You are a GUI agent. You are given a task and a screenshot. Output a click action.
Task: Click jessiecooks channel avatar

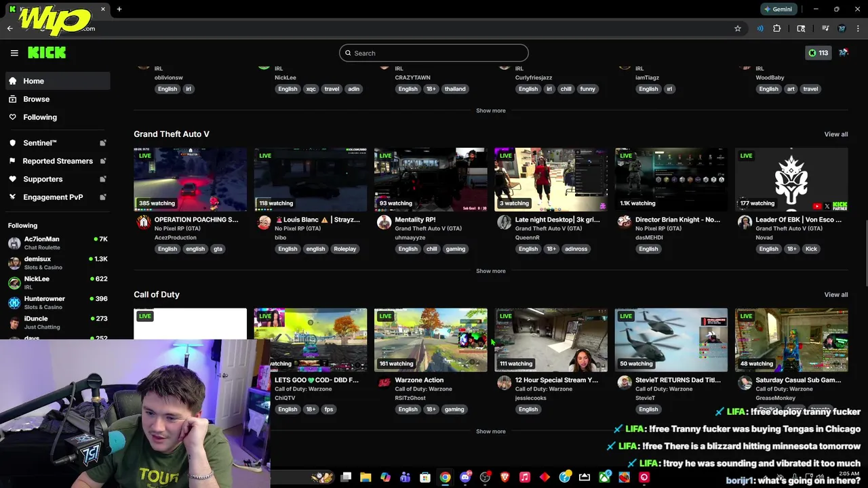tap(504, 383)
